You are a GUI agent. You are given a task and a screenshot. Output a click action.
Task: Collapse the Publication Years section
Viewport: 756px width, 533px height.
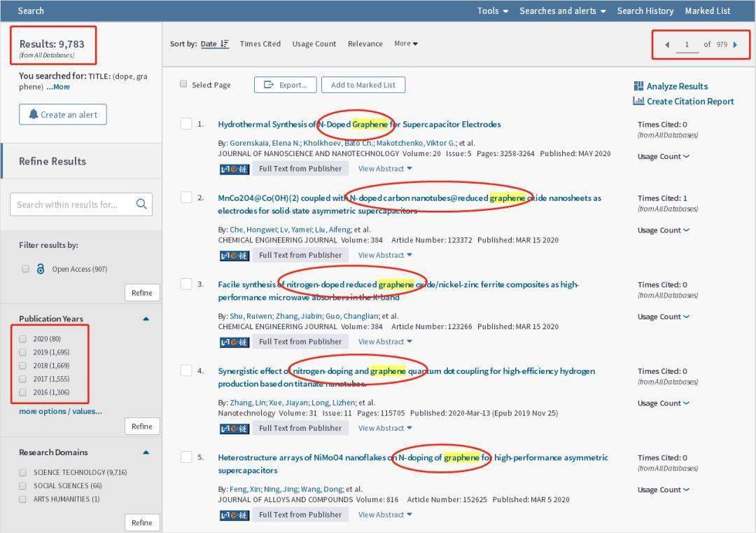(146, 319)
